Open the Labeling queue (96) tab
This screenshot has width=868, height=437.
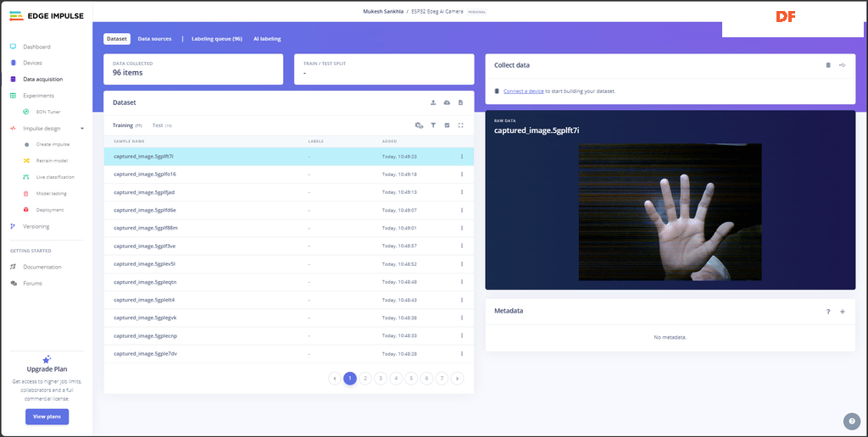click(x=217, y=39)
